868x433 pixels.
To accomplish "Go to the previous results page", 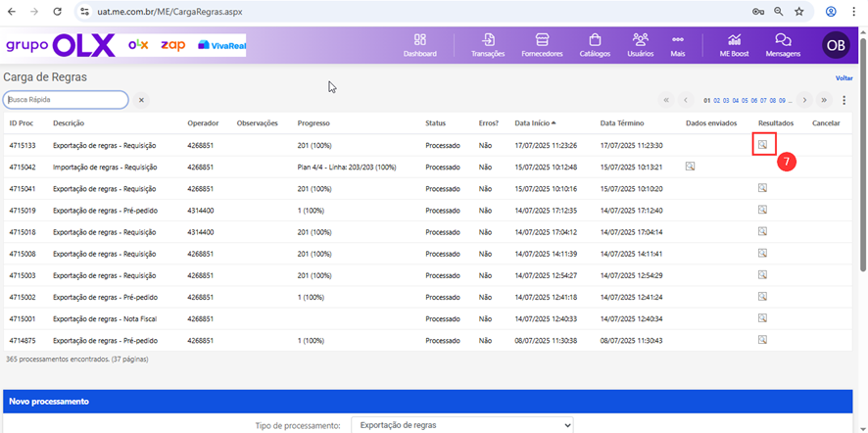I will (x=686, y=100).
